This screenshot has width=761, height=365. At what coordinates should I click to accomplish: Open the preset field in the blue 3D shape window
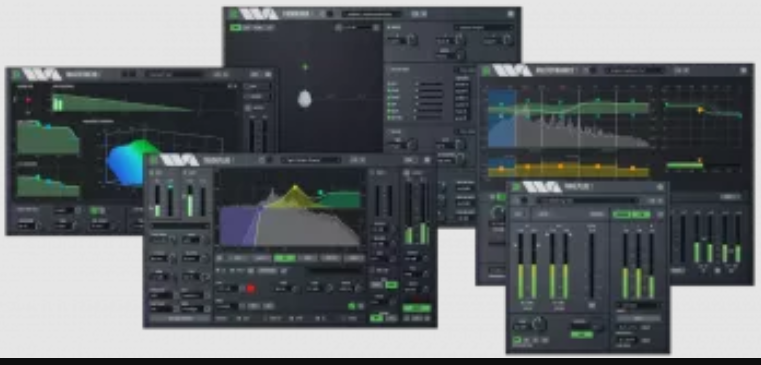[174, 74]
